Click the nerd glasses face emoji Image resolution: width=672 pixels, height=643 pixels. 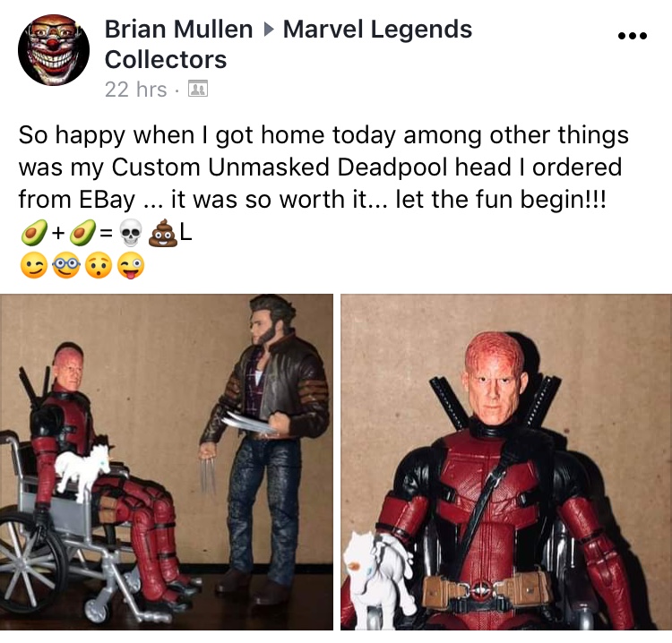point(66,266)
